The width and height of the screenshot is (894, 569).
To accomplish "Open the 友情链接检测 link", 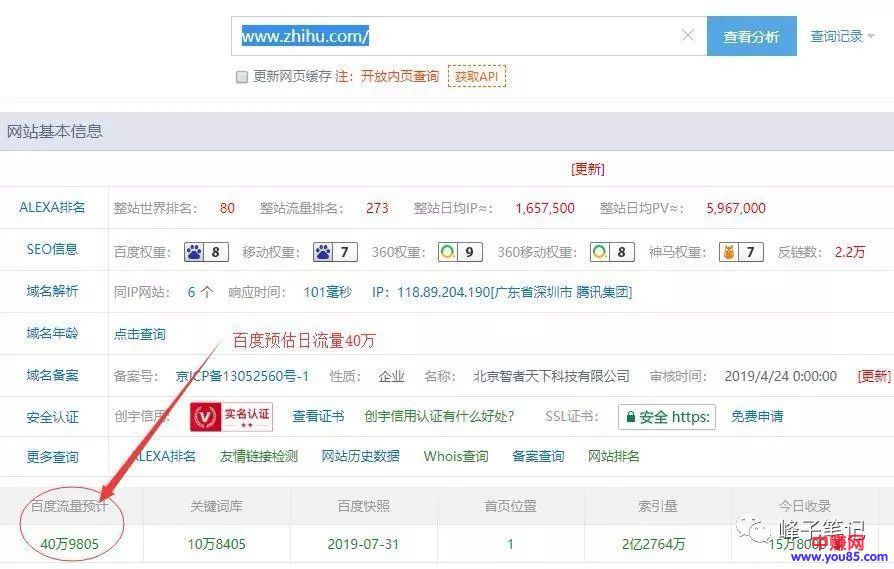I will [x=258, y=456].
